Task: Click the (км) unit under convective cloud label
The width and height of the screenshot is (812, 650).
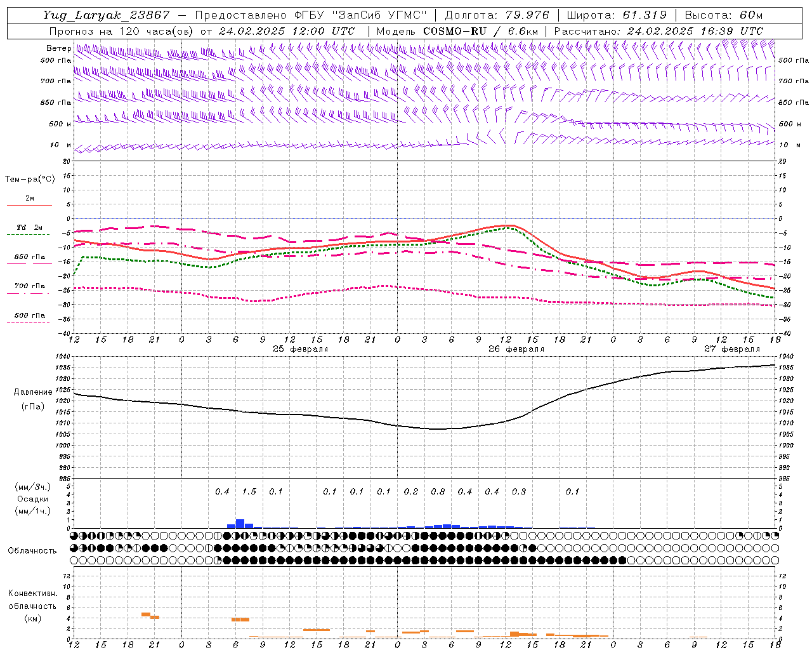Action: coord(33,619)
